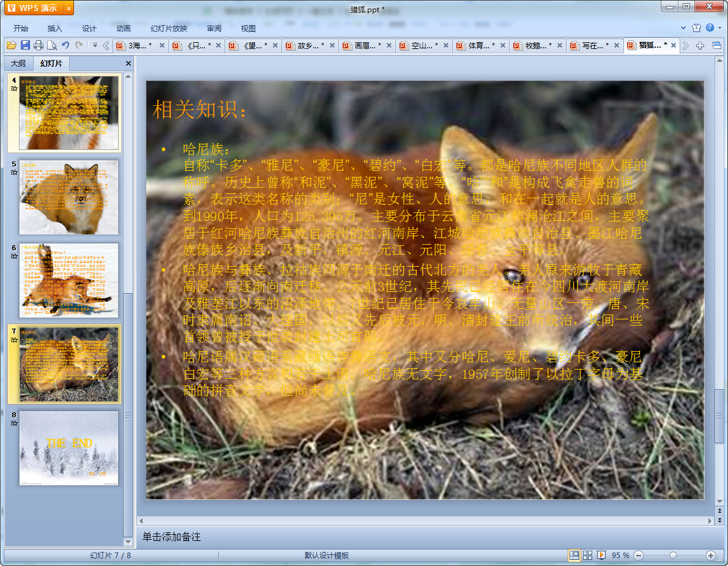
Task: Open the WPS 演示 application menu arrow
Action: tap(69, 8)
